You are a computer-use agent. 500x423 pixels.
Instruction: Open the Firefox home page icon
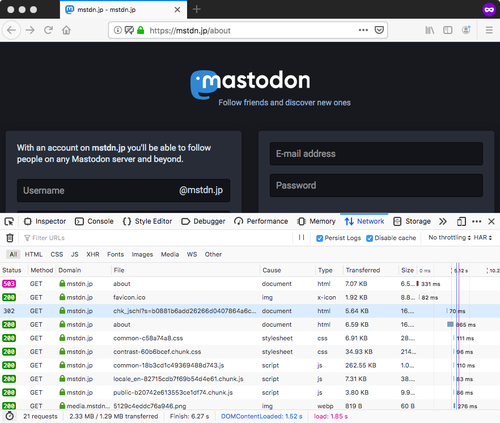66,30
